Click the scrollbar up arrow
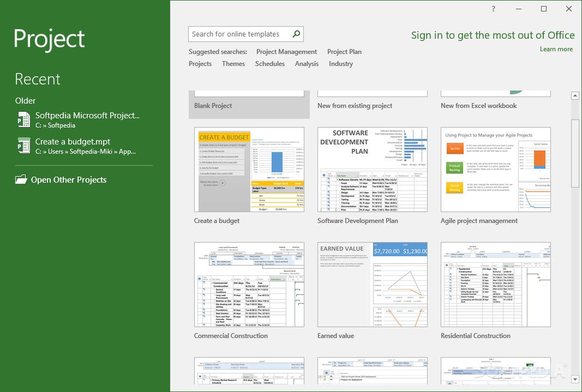582x392 pixels. [575, 95]
